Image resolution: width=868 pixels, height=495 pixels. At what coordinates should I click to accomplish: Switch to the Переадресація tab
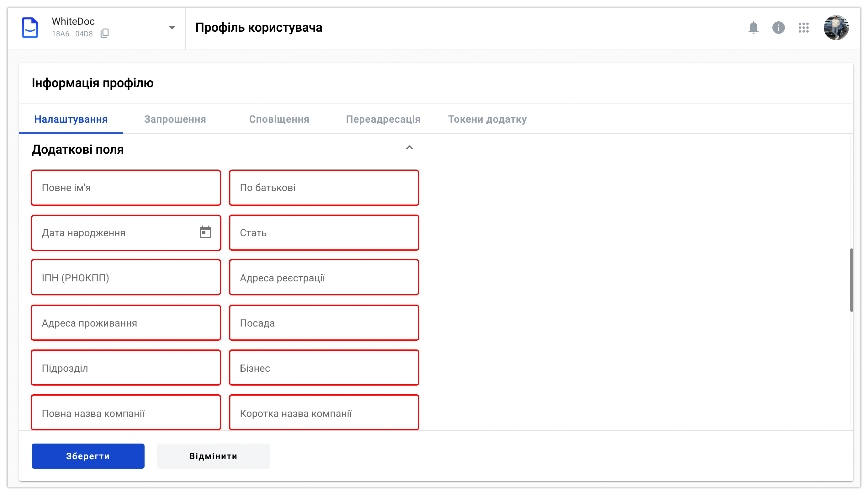pos(383,119)
